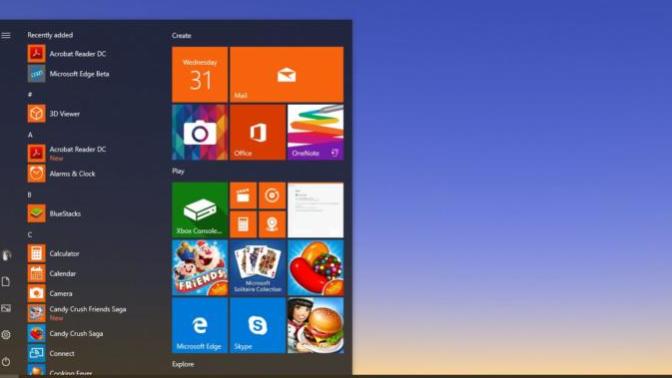672x378 pixels.
Task: Open the Camera tile
Action: (200, 132)
